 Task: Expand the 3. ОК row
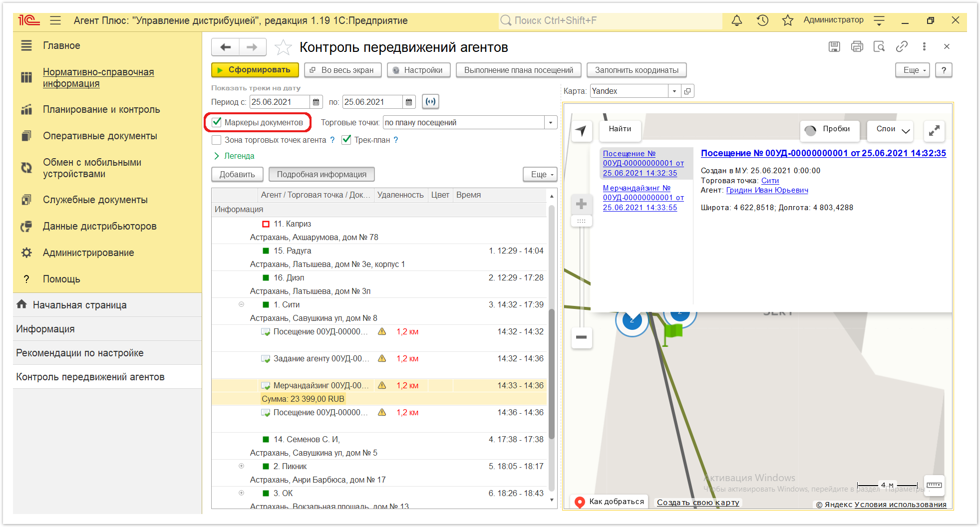coord(241,493)
